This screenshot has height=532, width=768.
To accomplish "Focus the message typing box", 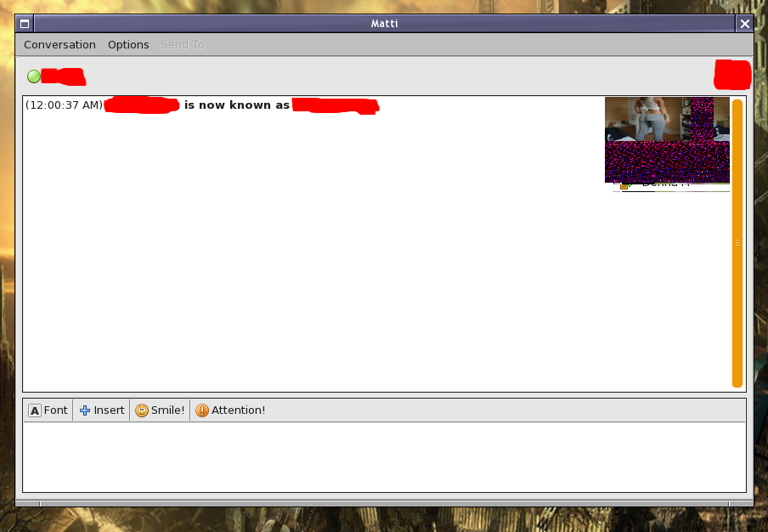I will (x=382, y=456).
